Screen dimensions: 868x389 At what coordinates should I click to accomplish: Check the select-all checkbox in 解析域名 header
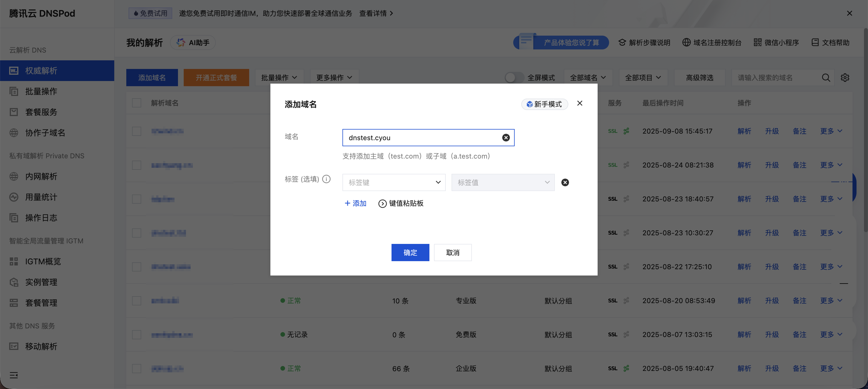(x=136, y=103)
